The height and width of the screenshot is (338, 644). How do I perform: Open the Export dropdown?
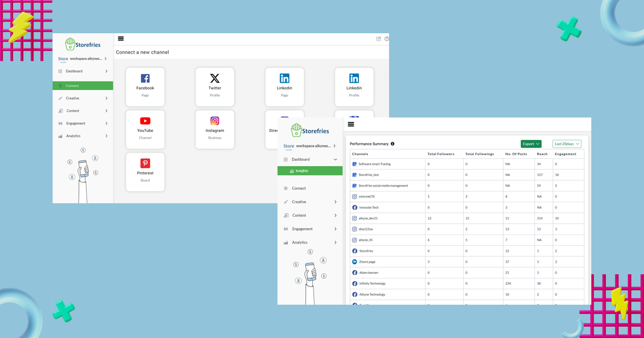click(531, 144)
